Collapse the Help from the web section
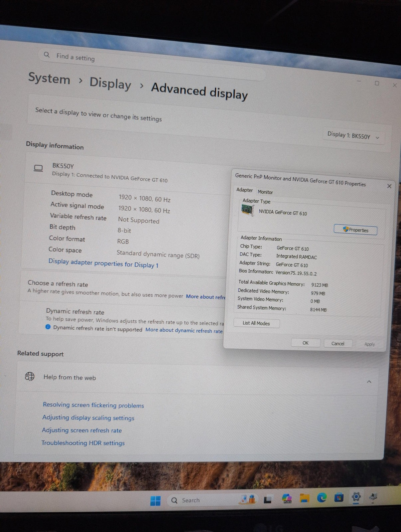Viewport: 401px width, 532px height. pos(369,382)
